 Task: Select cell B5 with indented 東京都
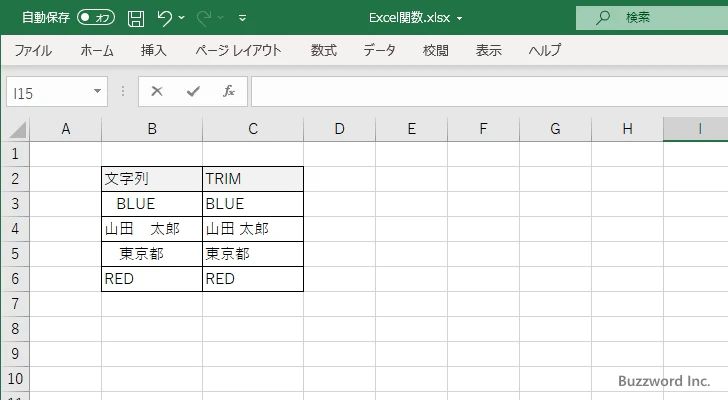click(152, 254)
